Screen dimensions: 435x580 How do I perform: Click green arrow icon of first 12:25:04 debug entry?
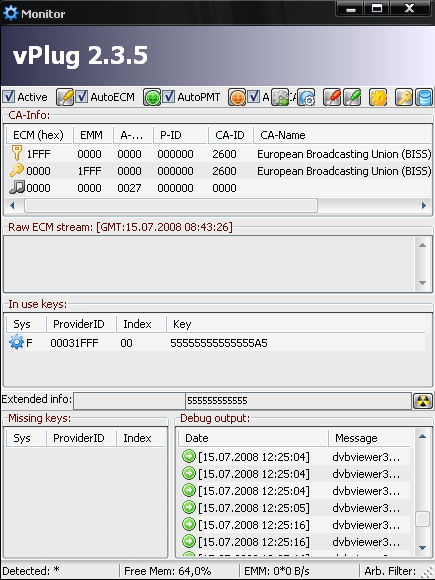189,456
